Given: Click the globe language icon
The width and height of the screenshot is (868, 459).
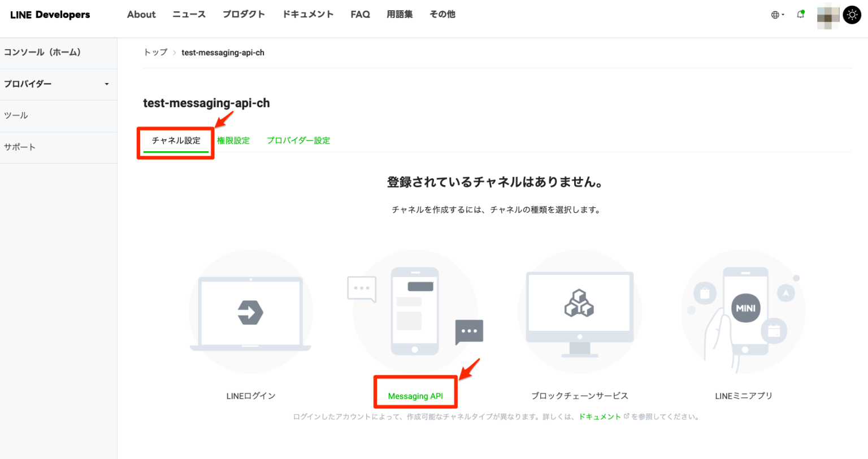Looking at the screenshot, I should [775, 15].
